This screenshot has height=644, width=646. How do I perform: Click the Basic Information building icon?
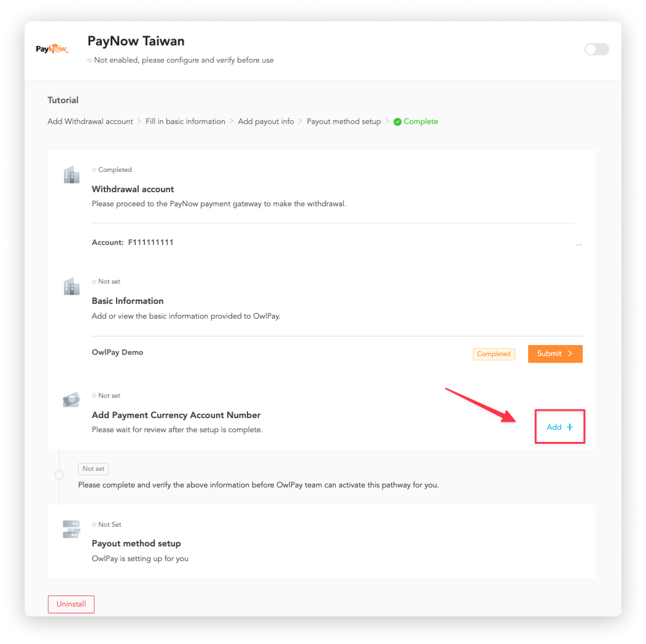[x=72, y=286]
